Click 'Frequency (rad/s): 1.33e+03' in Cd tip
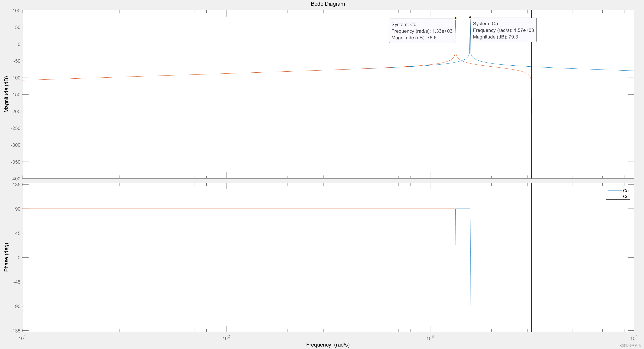 [422, 31]
